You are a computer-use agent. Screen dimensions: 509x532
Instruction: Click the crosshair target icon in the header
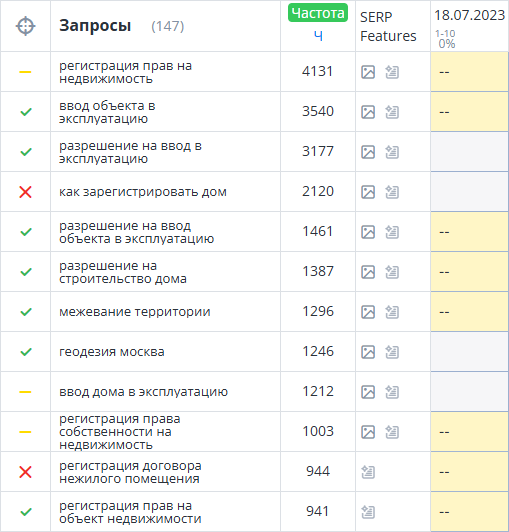[25, 26]
